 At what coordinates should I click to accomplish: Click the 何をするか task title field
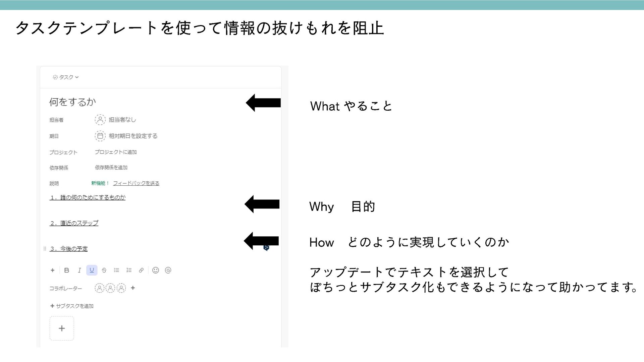[73, 102]
